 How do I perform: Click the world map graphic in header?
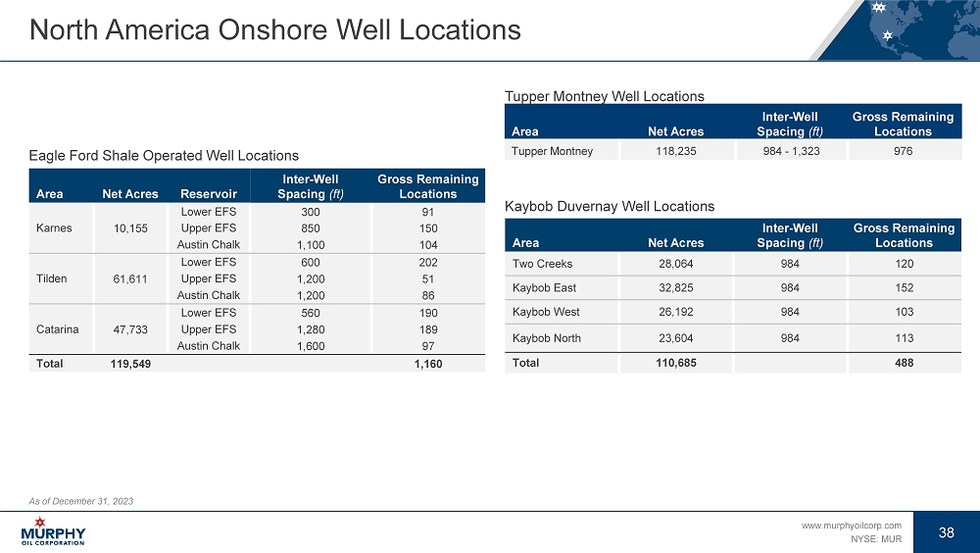(x=899, y=29)
